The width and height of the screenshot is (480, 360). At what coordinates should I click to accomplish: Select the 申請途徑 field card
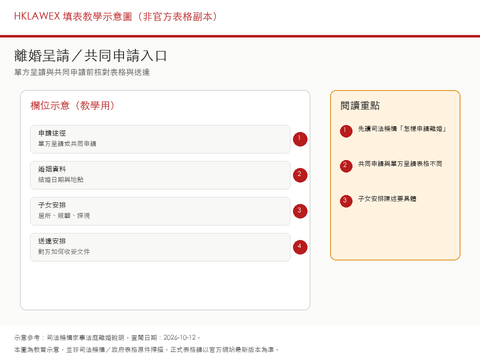click(x=160, y=139)
